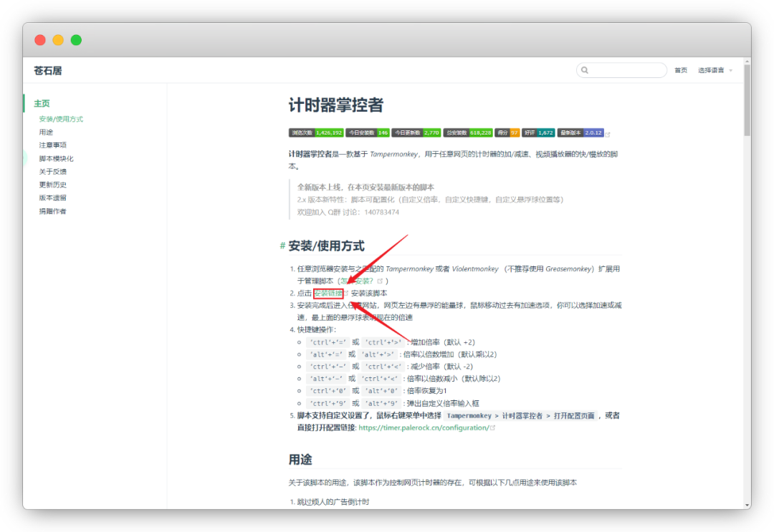Viewport: 774px width, 532px height.
Task: Click external-link icon after configuration URL
Action: click(x=492, y=427)
